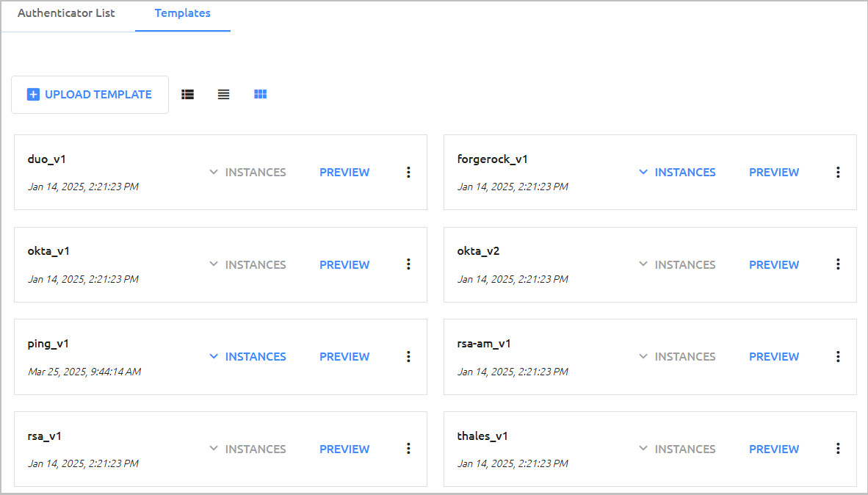Screen dimensions: 868x495
Task: Preview the thales_v1 template
Action: pyautogui.click(x=774, y=449)
